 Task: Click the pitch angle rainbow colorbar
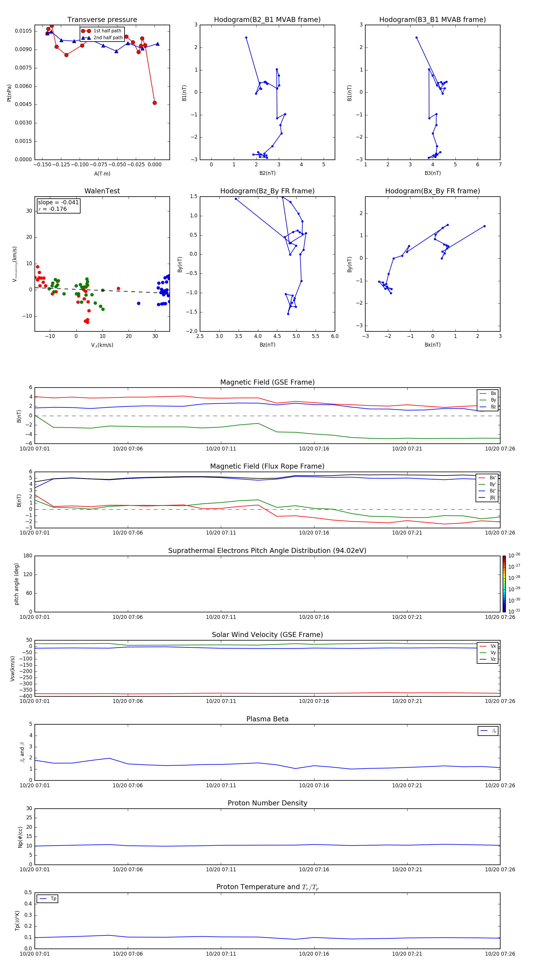click(x=504, y=584)
